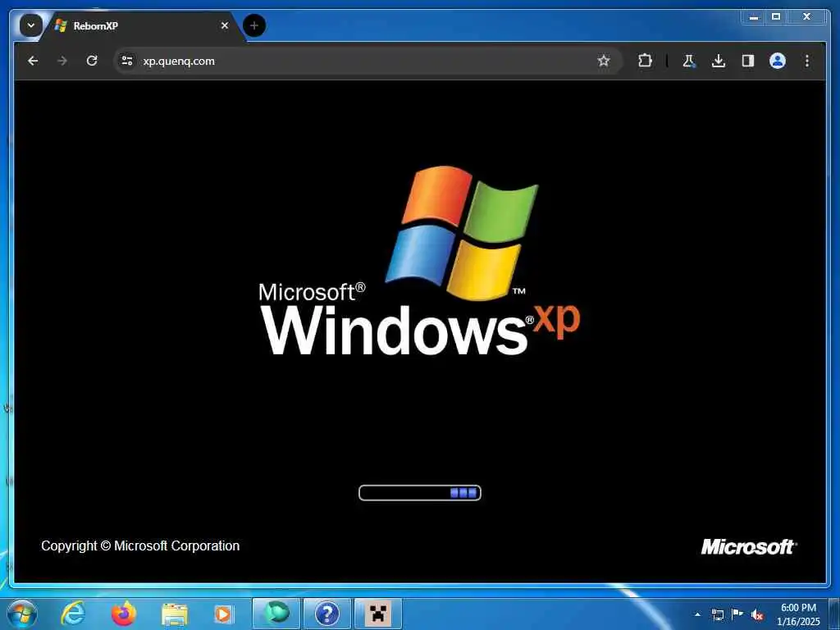Click the xp.quenq.com address field
The height and width of the screenshot is (630, 840).
pyautogui.click(x=367, y=61)
